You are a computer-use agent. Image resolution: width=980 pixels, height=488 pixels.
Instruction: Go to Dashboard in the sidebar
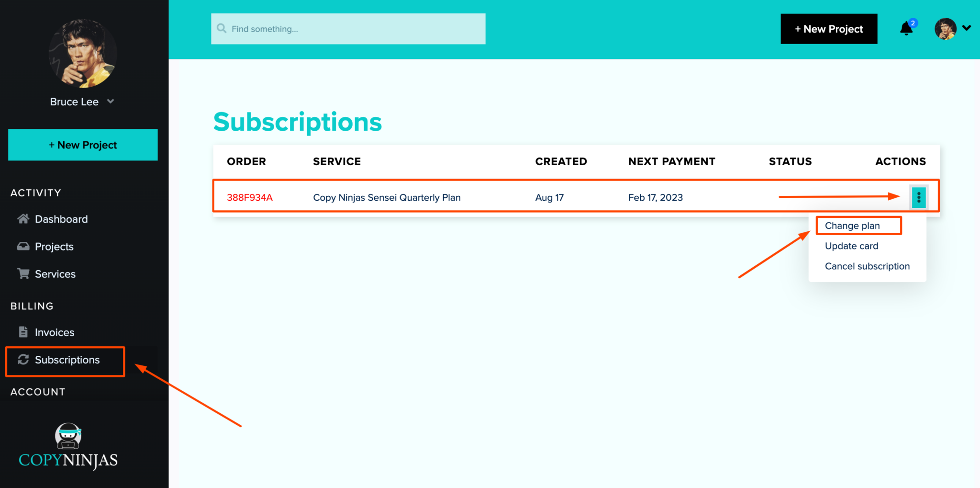(x=61, y=219)
